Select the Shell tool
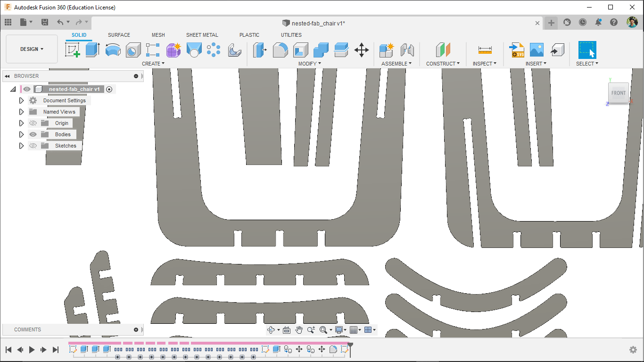Screen dimensions: 644x362 pos(300,49)
